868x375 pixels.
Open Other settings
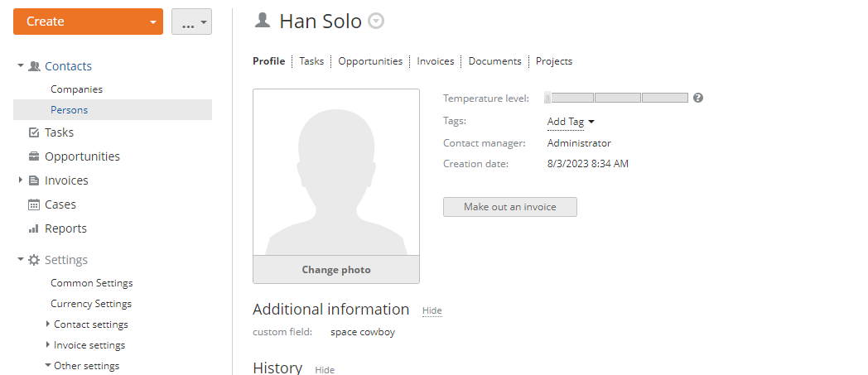click(x=86, y=366)
